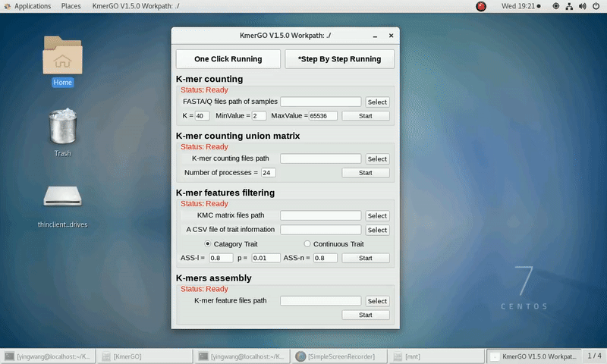Screen dimensions: 607x364
Task: Start the K-mers assembly step
Action: coord(366,315)
